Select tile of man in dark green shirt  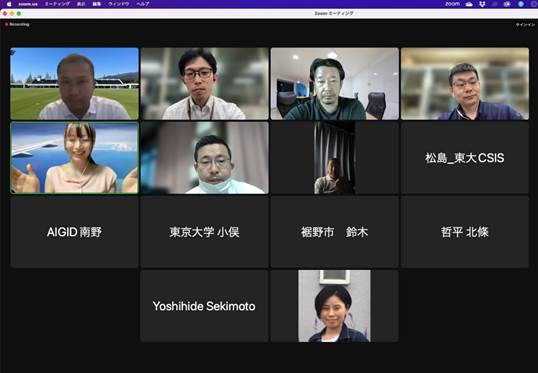[335, 83]
